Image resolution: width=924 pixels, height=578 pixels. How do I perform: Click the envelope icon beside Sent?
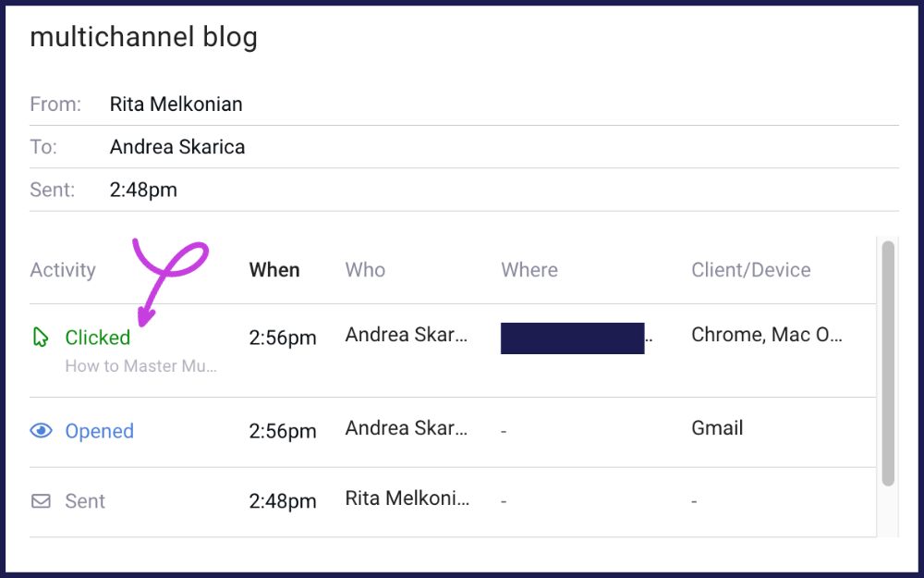point(41,500)
